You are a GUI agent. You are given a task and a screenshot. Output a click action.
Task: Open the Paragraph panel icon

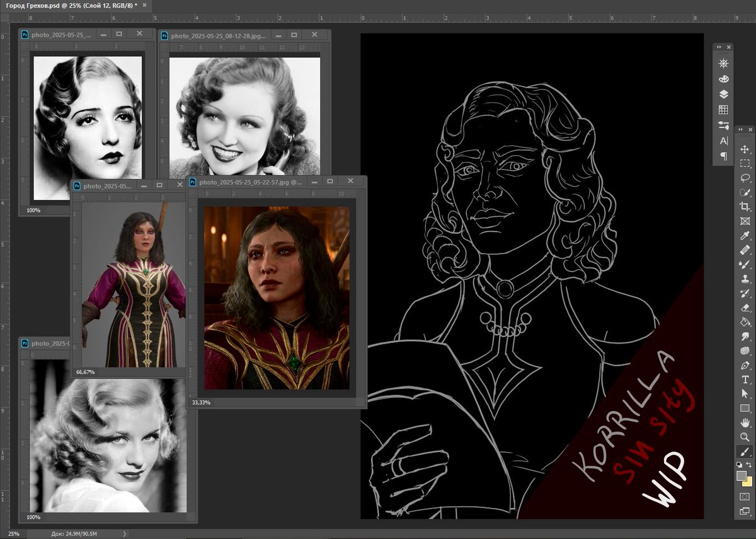[723, 156]
